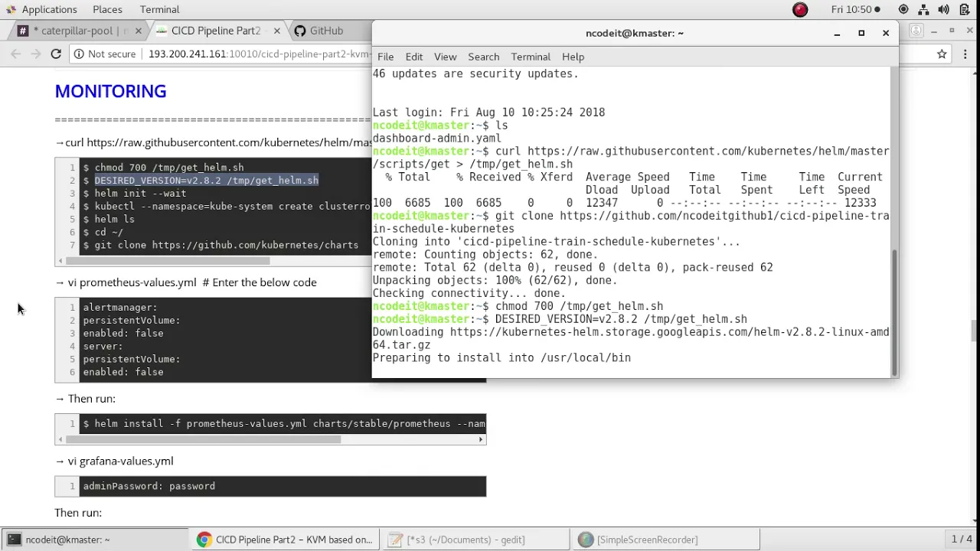Viewport: 980px width, 551px height.
Task: Open the terminal File menu
Action: (x=385, y=57)
